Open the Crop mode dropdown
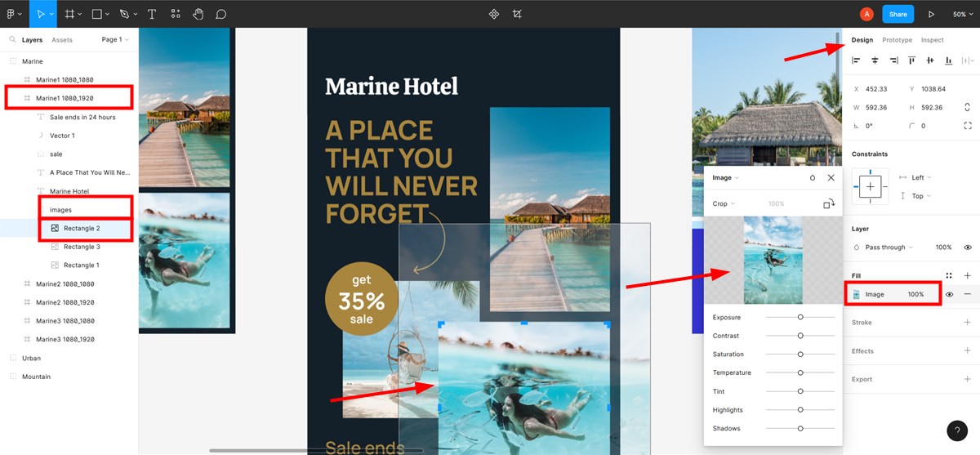Screen dimensions: 980x455 point(724,203)
